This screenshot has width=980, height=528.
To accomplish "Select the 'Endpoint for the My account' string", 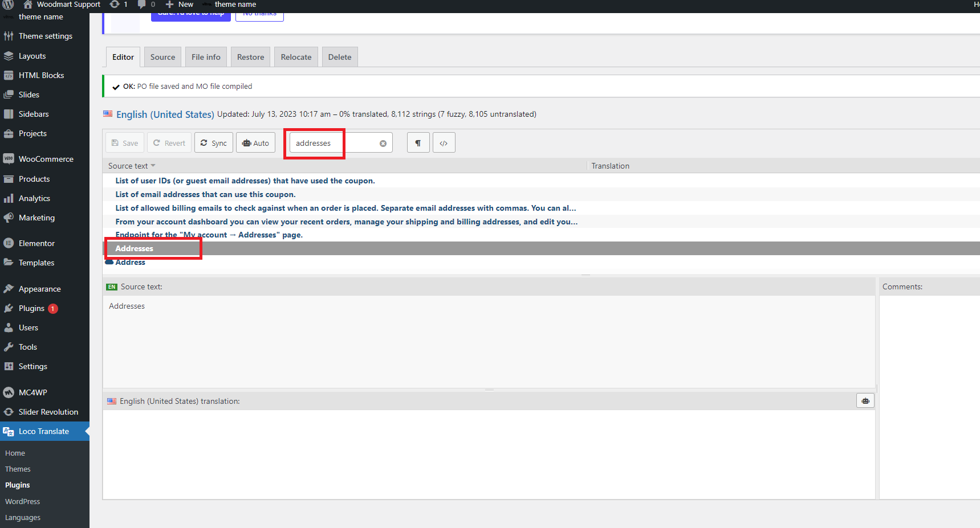I will click(x=209, y=235).
